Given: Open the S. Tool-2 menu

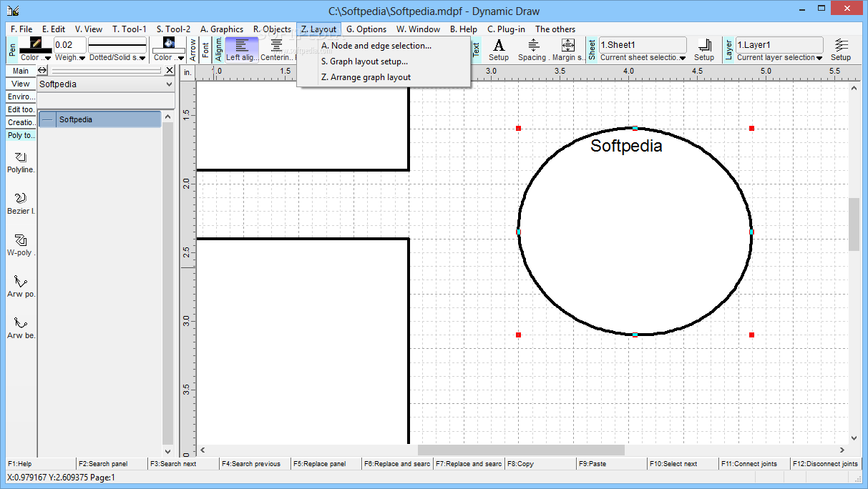Looking at the screenshot, I should 173,29.
